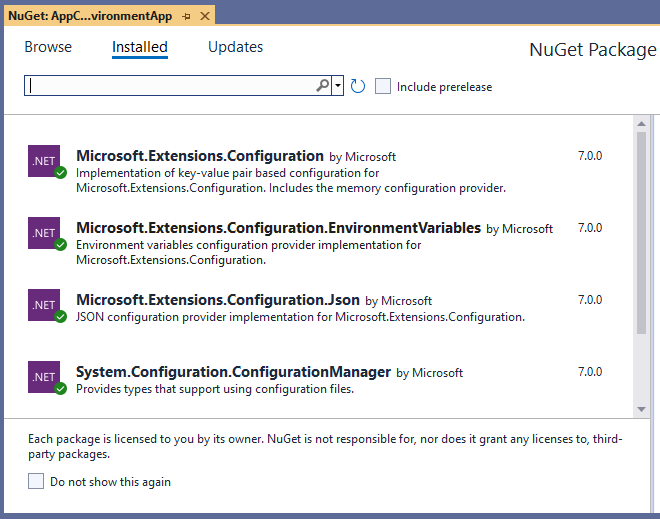Image resolution: width=660 pixels, height=519 pixels.
Task: Click ConfigurationManager package .NET icon
Action: point(44,377)
